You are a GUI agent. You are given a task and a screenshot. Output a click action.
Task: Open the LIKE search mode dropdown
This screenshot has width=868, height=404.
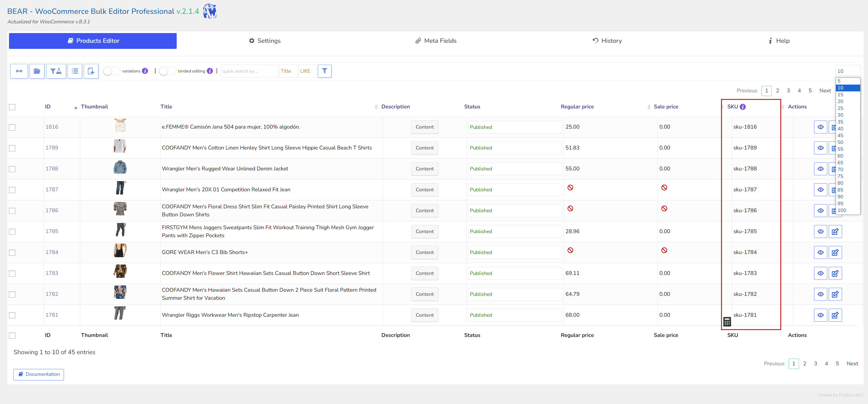coord(307,71)
